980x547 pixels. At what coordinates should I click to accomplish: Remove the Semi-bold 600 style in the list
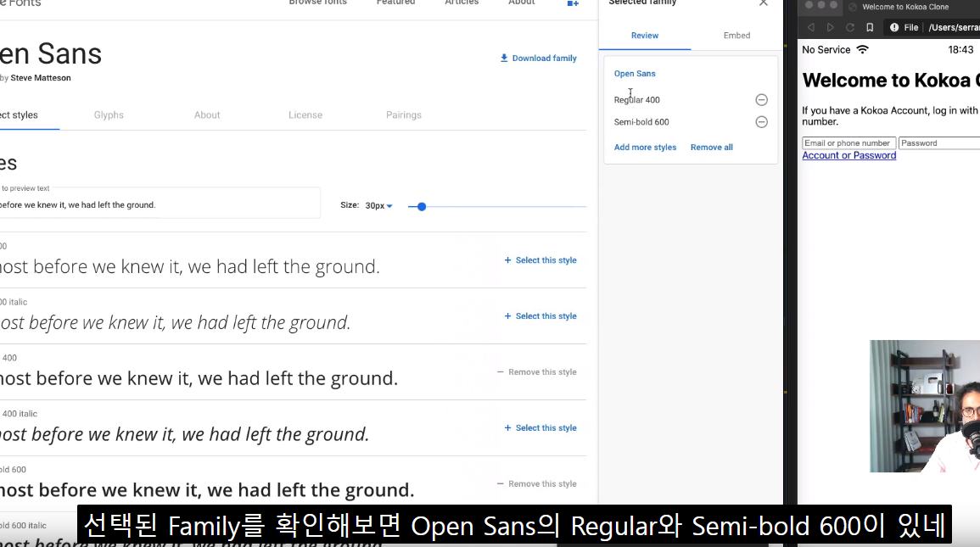[537, 484]
